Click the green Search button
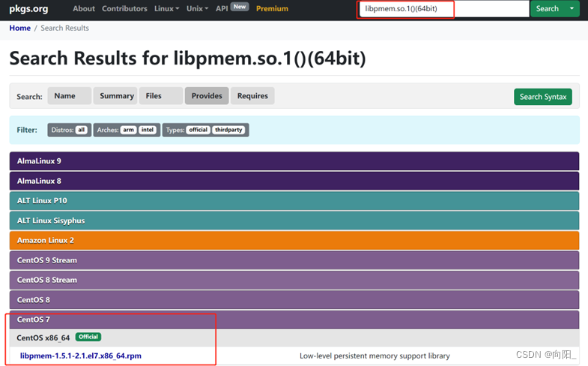 pyautogui.click(x=547, y=9)
